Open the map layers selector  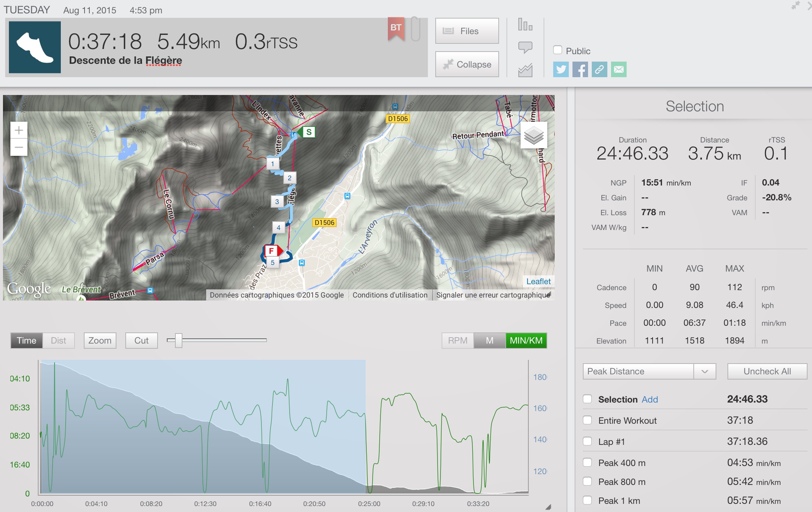pyautogui.click(x=534, y=135)
